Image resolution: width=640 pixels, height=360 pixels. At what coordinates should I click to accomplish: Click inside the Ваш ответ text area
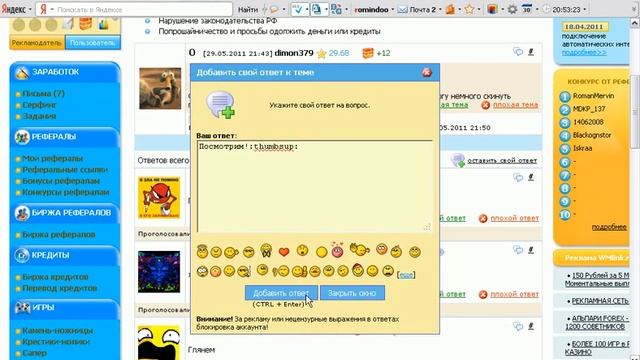coord(314,187)
